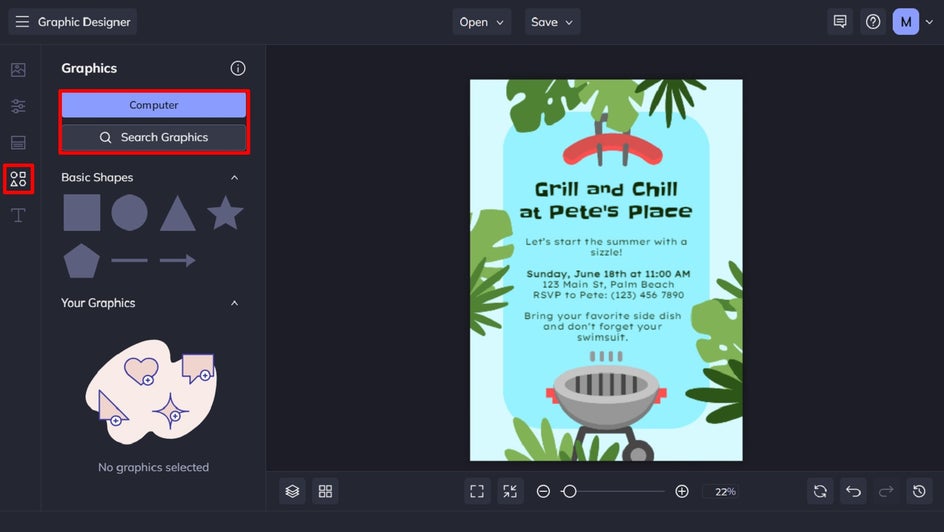The image size is (944, 532).
Task: Click the Computer upload button
Action: click(154, 105)
